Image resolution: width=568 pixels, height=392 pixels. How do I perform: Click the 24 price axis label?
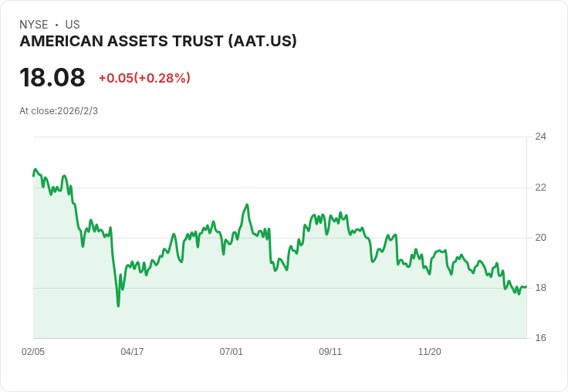pos(540,137)
